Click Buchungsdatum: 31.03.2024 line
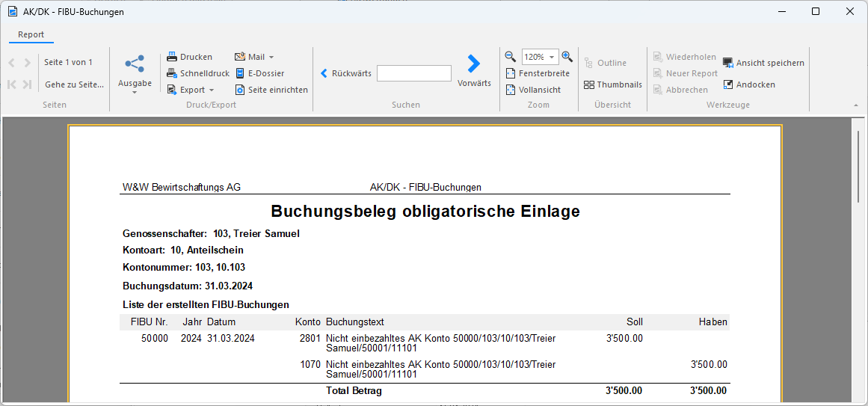This screenshot has width=868, height=406. [x=188, y=286]
